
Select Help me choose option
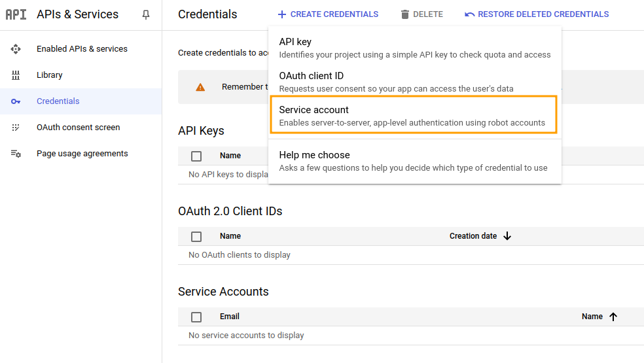click(x=415, y=161)
